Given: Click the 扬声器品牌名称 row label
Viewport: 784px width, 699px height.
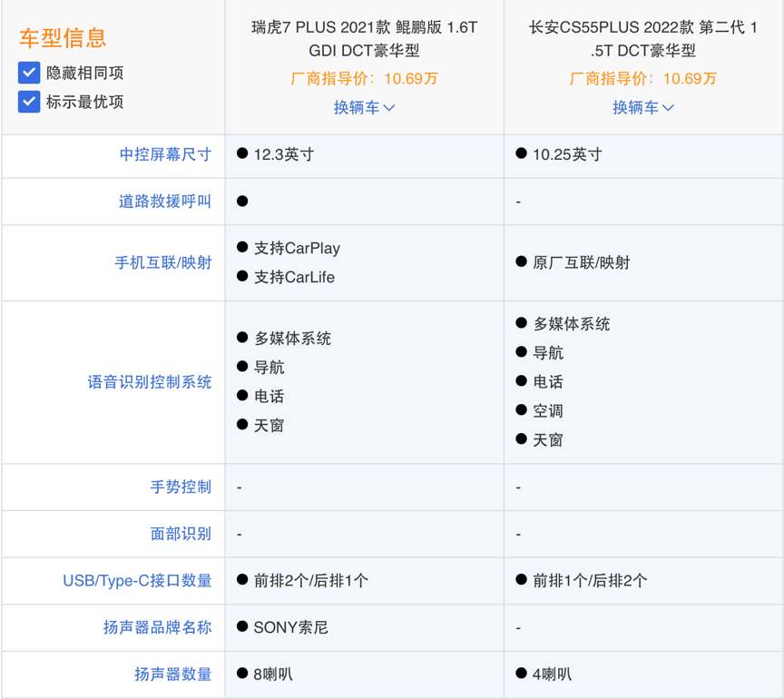Looking at the screenshot, I should pos(157,627).
